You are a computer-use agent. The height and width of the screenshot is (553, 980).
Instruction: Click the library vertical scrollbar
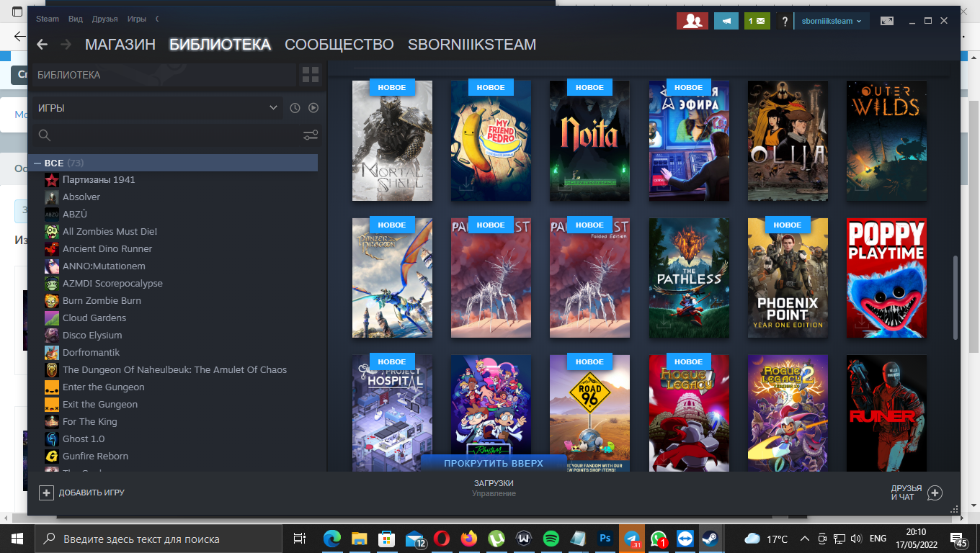[x=955, y=297]
